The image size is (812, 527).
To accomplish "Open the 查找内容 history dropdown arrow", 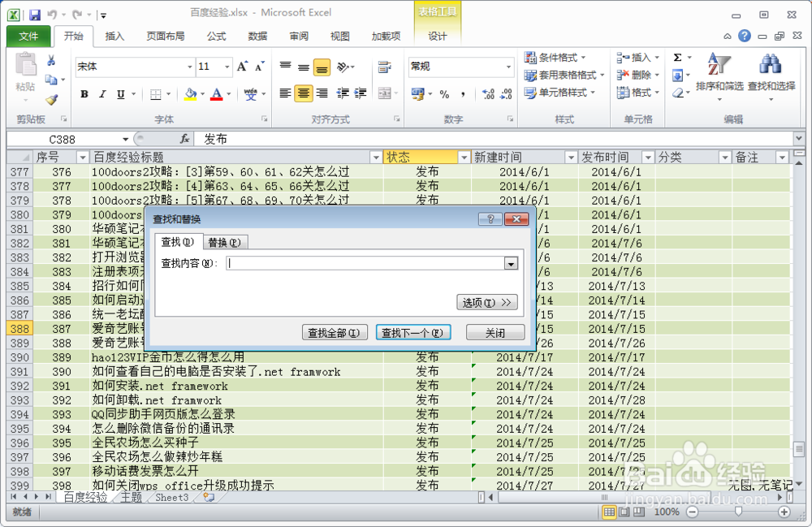I will pos(511,264).
